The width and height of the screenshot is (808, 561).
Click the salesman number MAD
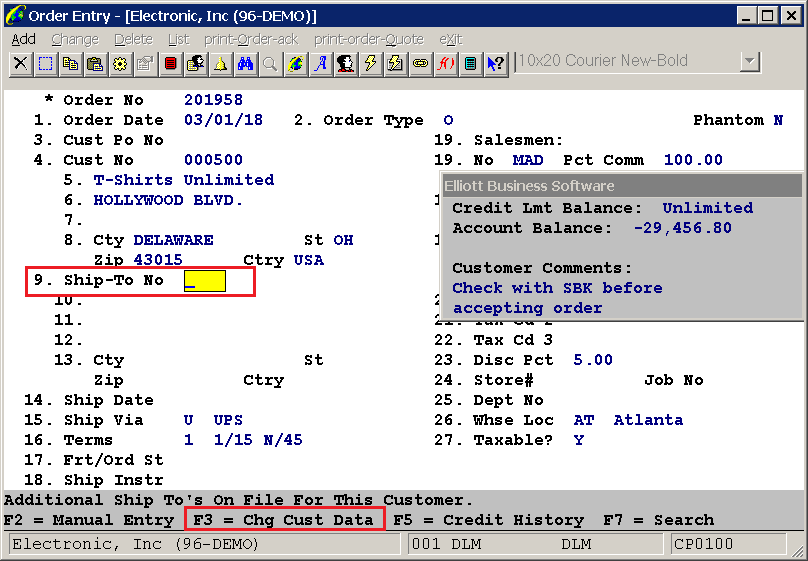pyautogui.click(x=528, y=160)
